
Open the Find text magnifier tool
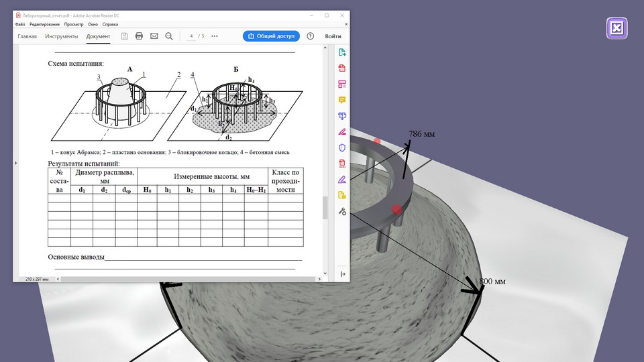[x=169, y=36]
